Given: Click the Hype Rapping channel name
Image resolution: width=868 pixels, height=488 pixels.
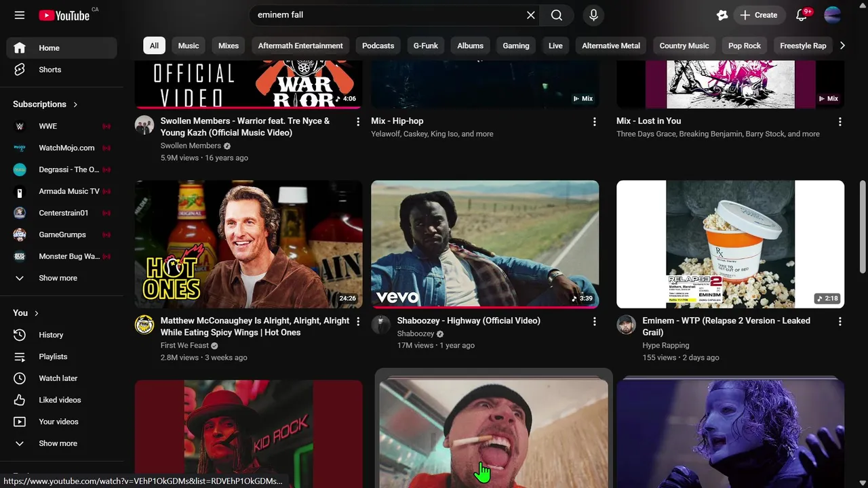Looking at the screenshot, I should pyautogui.click(x=666, y=345).
